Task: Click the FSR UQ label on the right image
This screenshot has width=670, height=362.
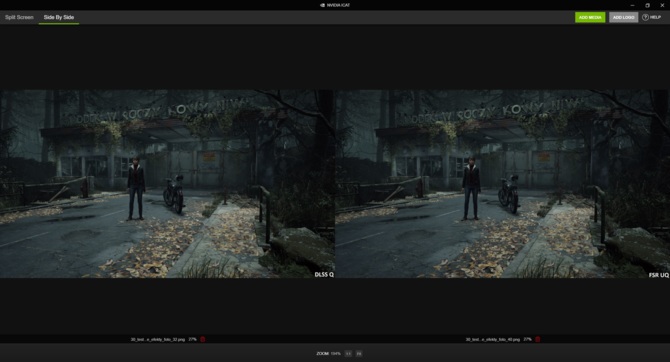Action: pyautogui.click(x=658, y=275)
